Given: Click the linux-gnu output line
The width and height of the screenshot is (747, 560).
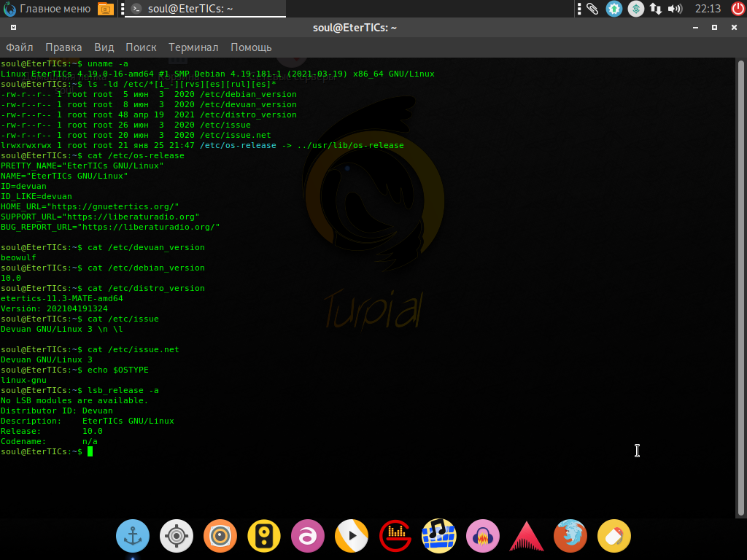Looking at the screenshot, I should click(23, 380).
